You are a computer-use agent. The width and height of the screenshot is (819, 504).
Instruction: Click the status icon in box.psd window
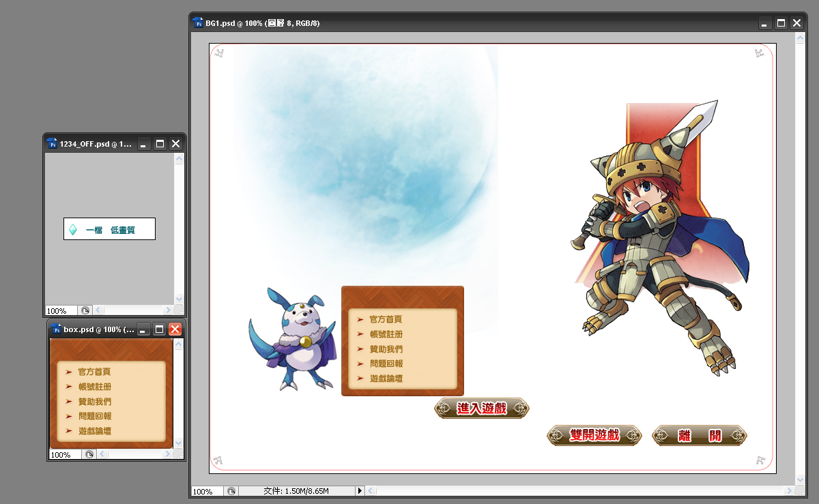pyautogui.click(x=89, y=455)
